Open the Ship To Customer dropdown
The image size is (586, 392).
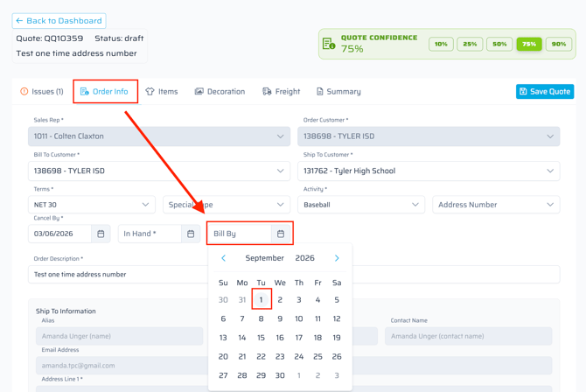click(x=429, y=171)
